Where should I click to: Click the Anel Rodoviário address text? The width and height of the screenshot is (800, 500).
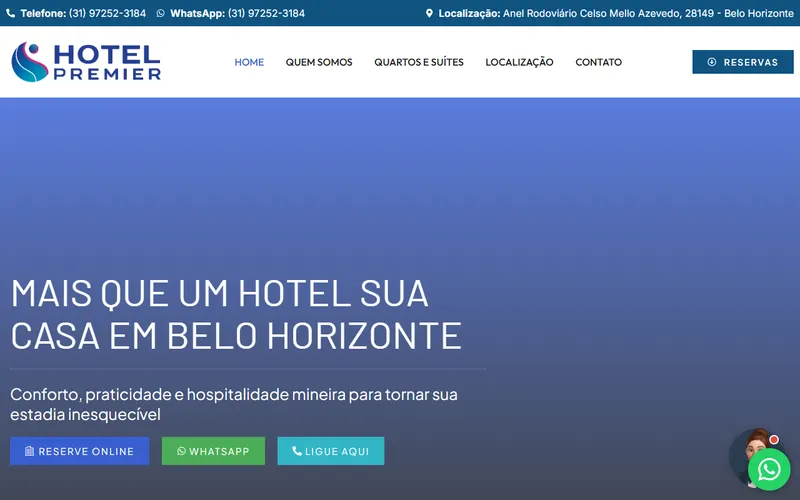click(x=648, y=13)
